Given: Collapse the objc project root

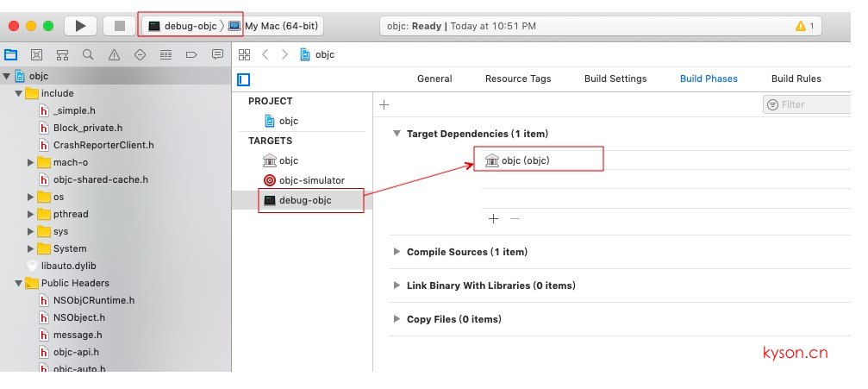Looking at the screenshot, I should (x=7, y=76).
